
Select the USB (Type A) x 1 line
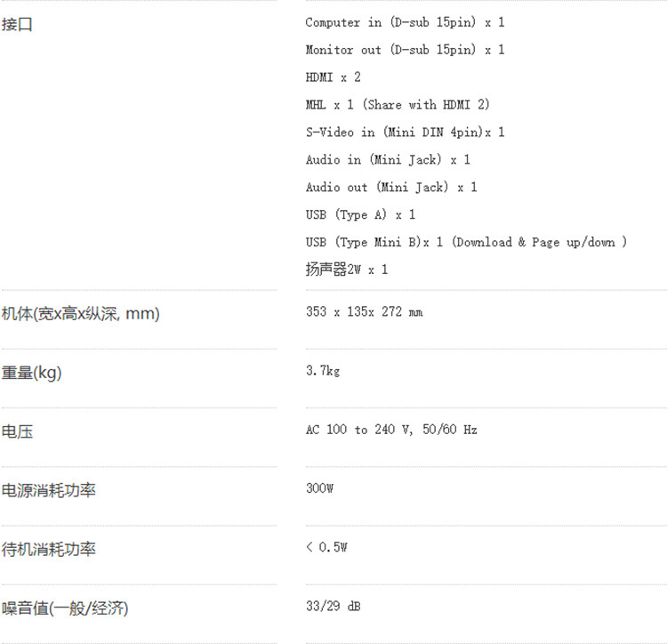pyautogui.click(x=360, y=214)
